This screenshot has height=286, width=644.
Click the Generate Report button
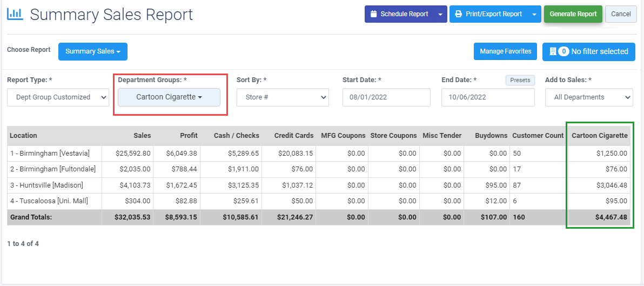point(573,14)
